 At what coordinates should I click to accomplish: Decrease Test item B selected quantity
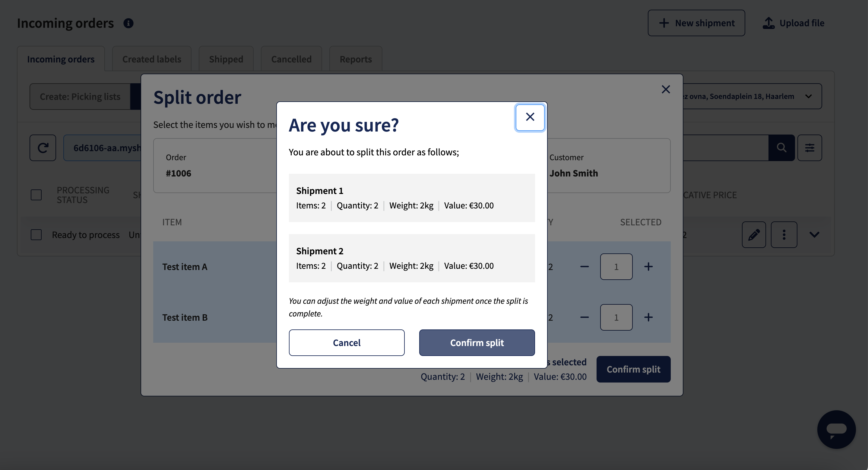tap(584, 317)
